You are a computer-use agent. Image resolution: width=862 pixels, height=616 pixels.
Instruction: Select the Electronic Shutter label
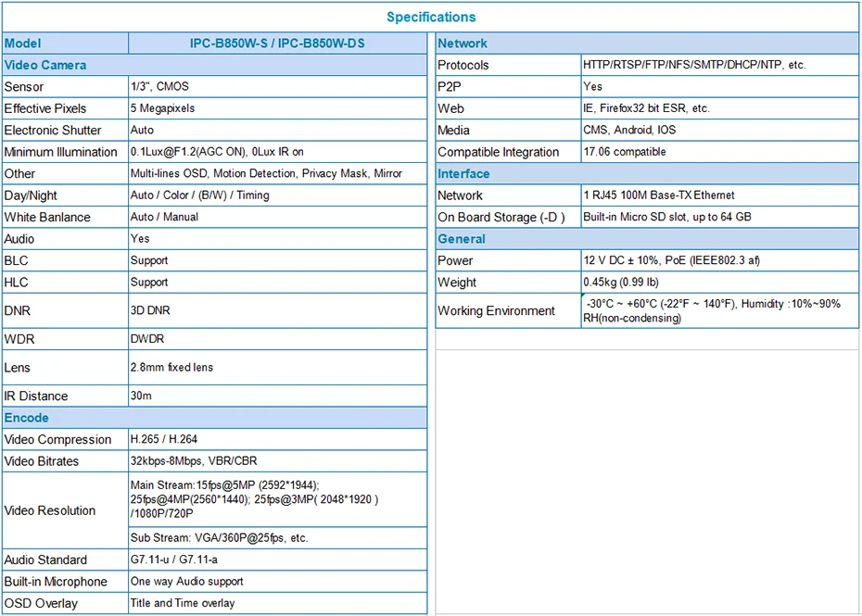[x=53, y=131]
